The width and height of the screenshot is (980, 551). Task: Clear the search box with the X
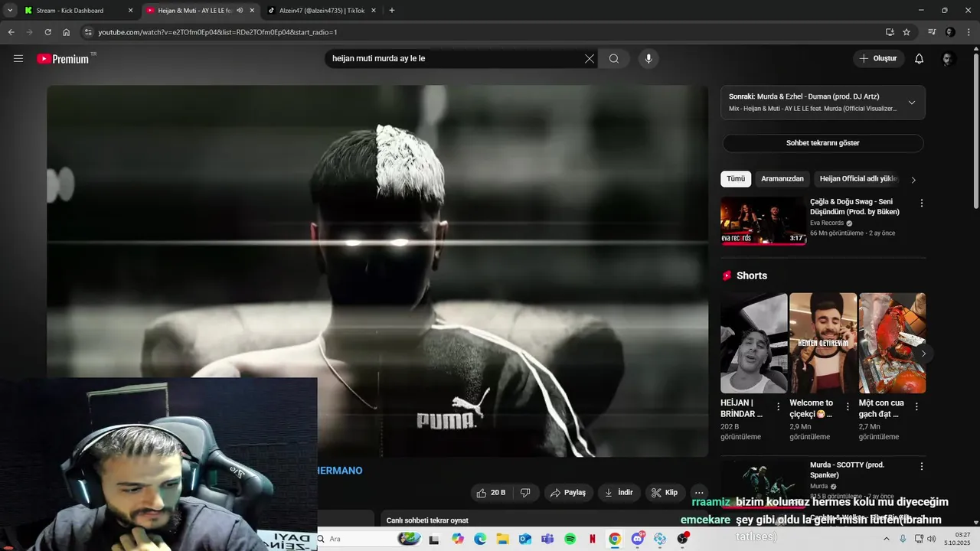tap(590, 59)
